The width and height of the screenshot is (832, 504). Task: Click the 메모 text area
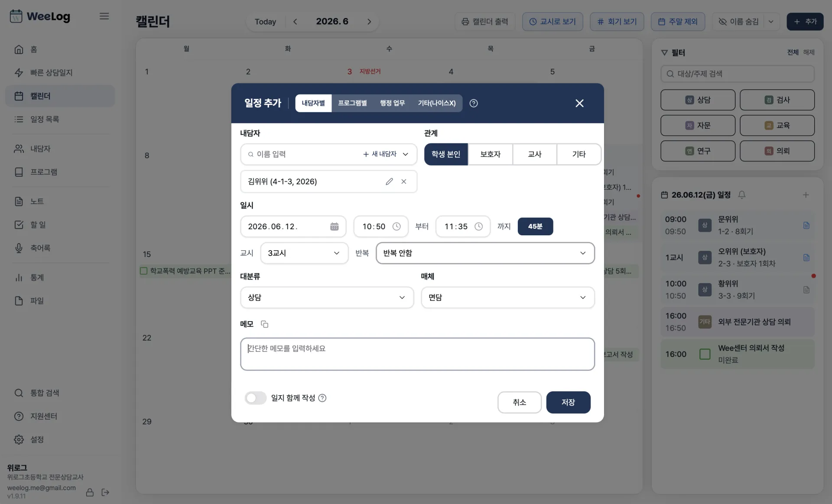[x=417, y=354]
